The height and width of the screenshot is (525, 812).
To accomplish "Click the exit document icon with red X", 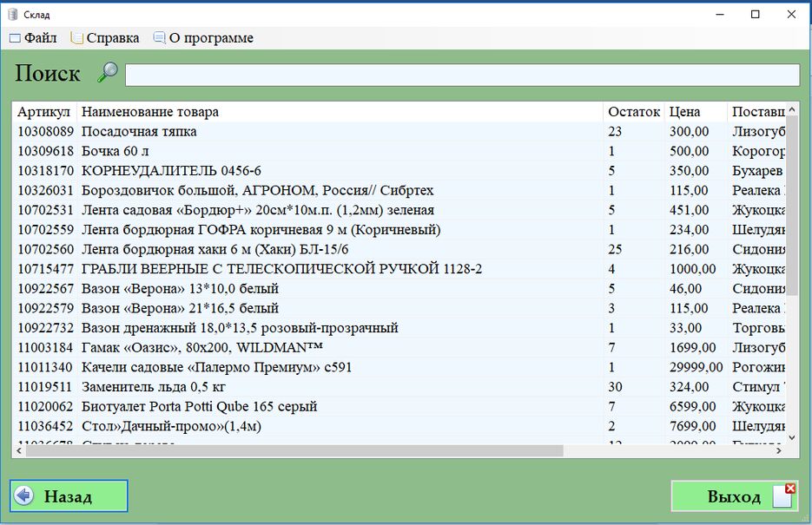I will [x=784, y=495].
